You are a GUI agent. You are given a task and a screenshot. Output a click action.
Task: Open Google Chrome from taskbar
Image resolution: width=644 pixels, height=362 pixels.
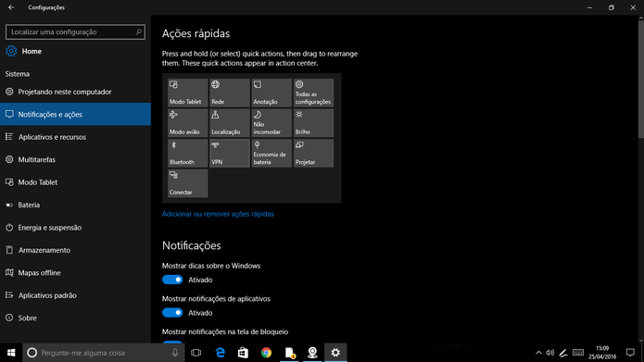[x=266, y=353]
